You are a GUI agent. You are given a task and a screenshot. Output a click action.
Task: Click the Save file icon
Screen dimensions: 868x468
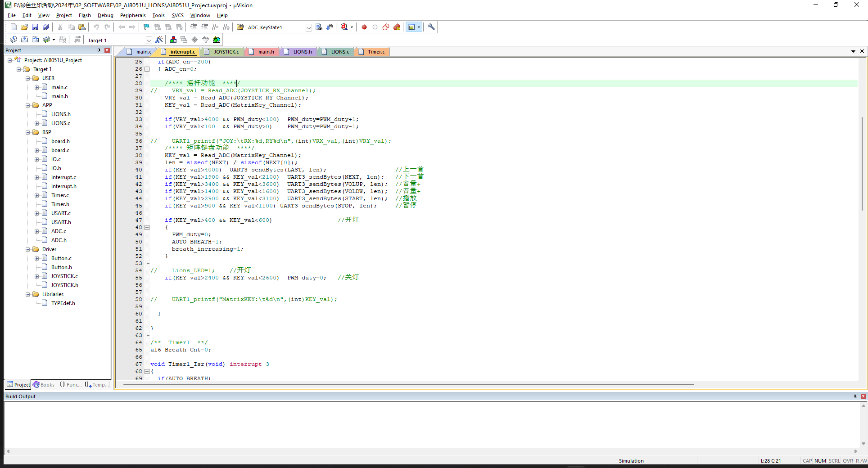coord(35,27)
